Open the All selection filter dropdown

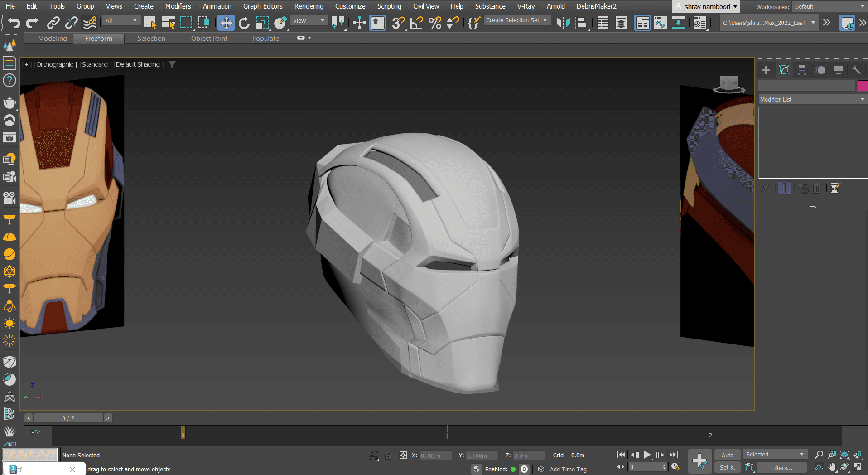(121, 21)
